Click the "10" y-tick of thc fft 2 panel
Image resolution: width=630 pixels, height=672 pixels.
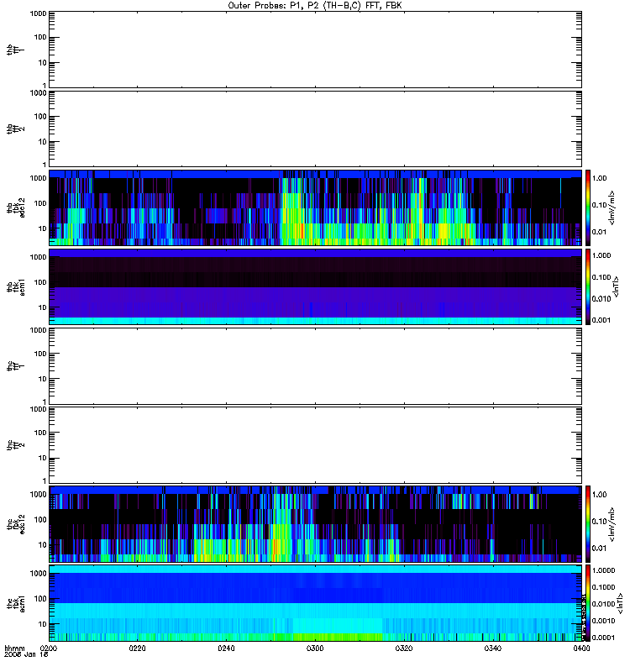(43, 458)
